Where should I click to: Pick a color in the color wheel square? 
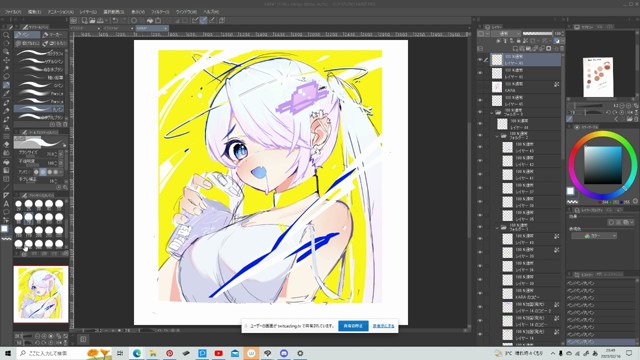click(x=602, y=165)
